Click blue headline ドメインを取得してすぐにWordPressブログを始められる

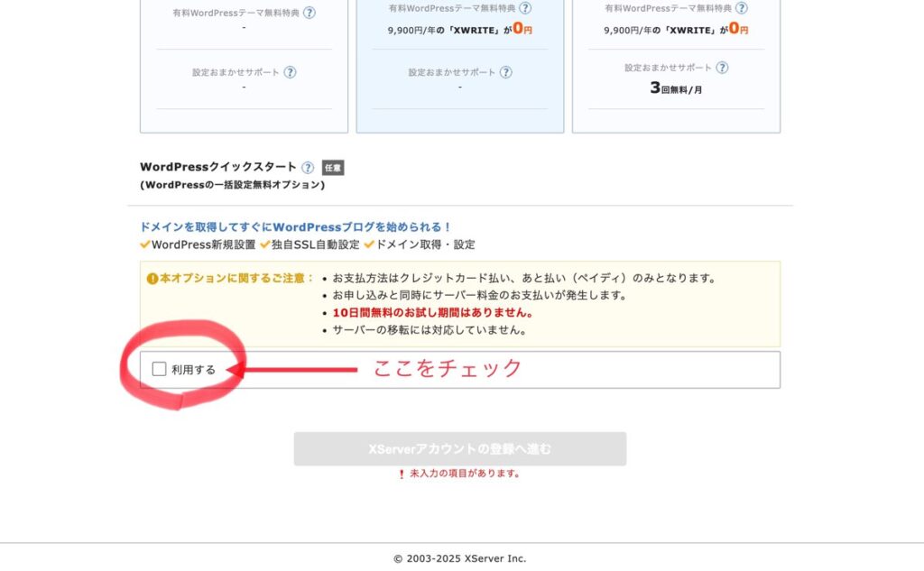click(295, 227)
